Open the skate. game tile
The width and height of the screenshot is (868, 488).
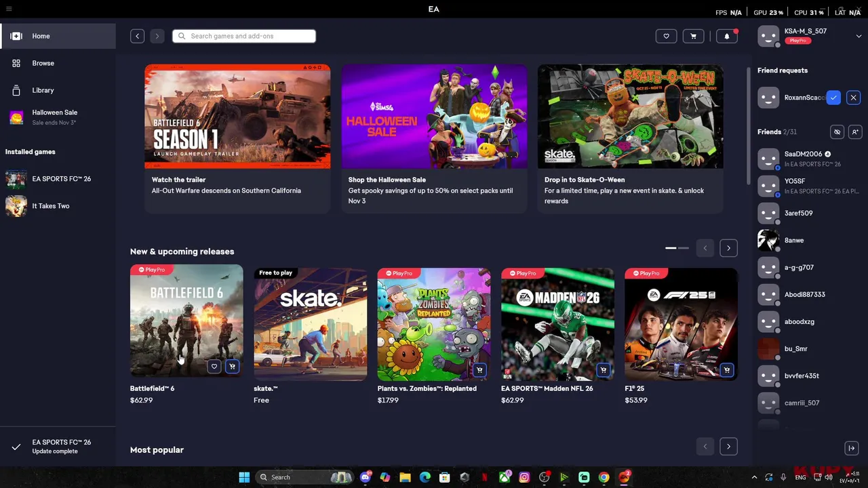pyautogui.click(x=310, y=324)
